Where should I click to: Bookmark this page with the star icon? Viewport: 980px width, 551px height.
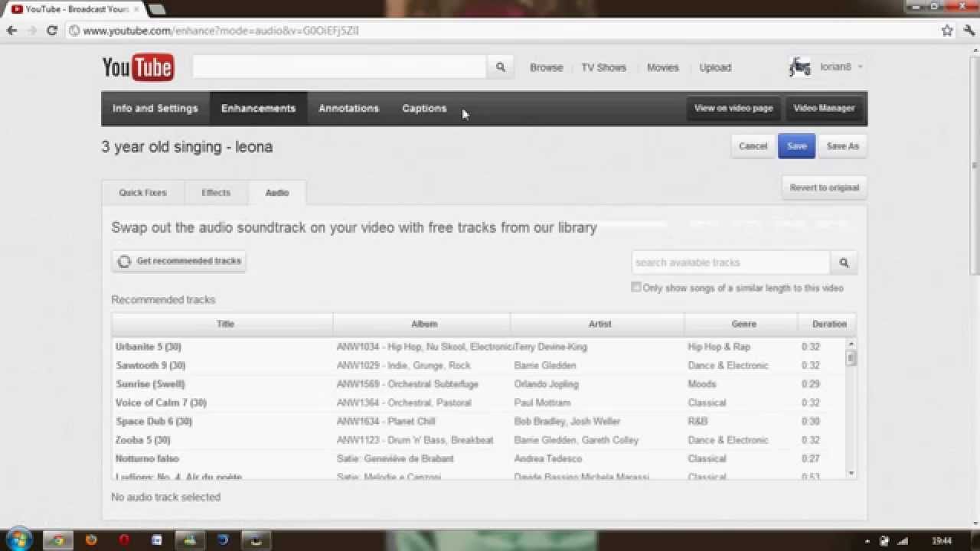pos(947,31)
